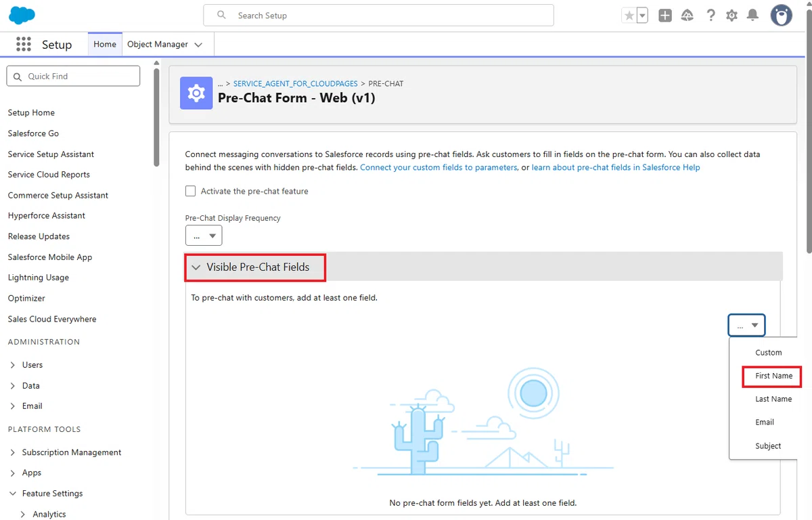Open Release Updates

point(39,236)
